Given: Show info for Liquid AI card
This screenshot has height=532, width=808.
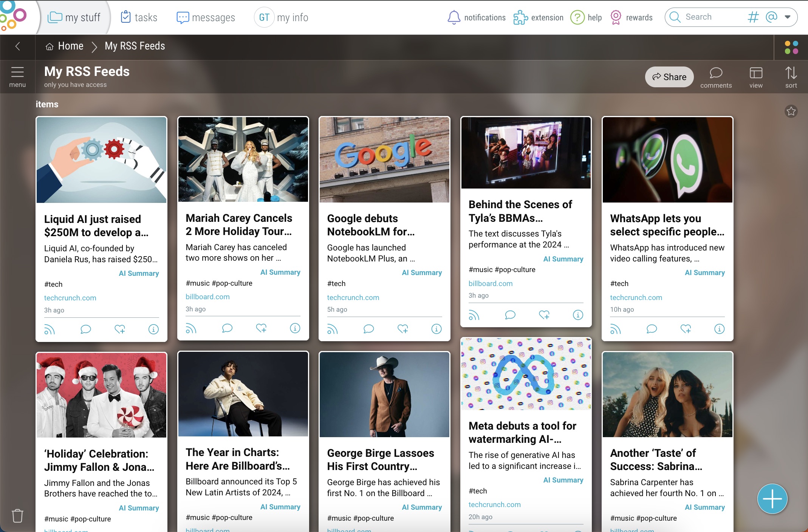Looking at the screenshot, I should 153,329.
